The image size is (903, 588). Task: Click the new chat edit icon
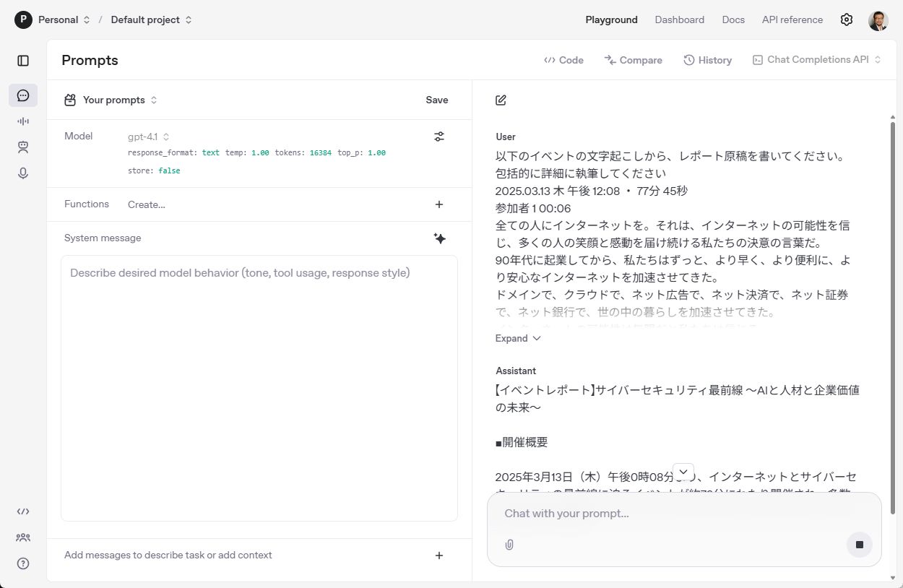(x=501, y=100)
